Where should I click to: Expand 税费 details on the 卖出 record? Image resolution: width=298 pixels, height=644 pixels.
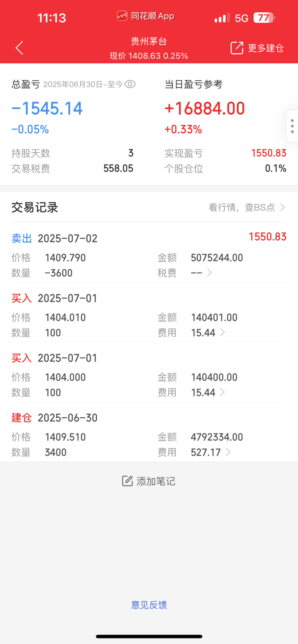209,273
